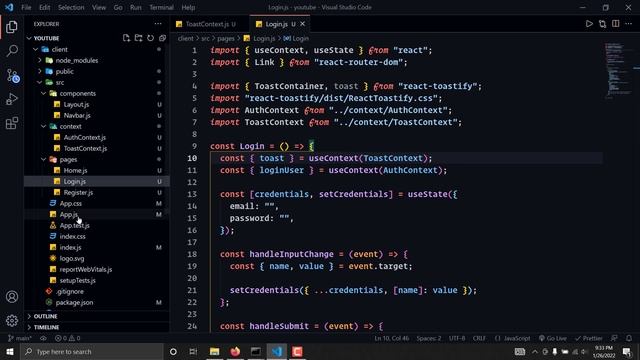Open the Edit menu
640x360 pixels.
click(44, 7)
